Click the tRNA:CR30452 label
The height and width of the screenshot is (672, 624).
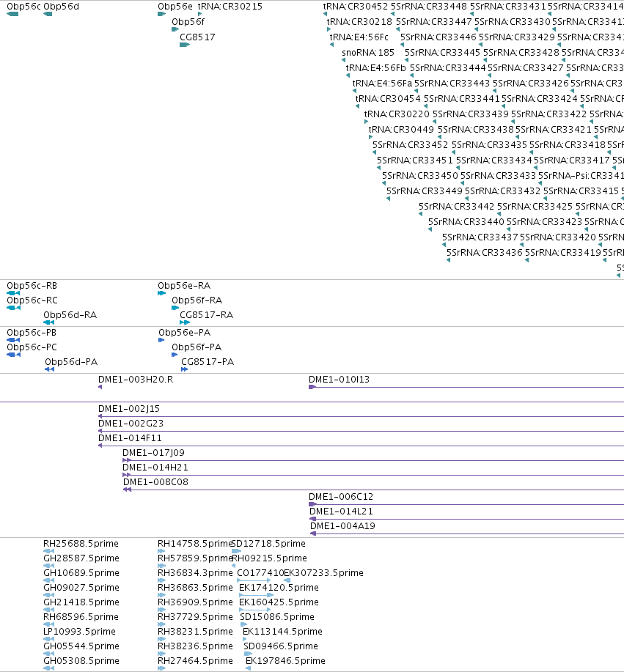[x=356, y=7]
